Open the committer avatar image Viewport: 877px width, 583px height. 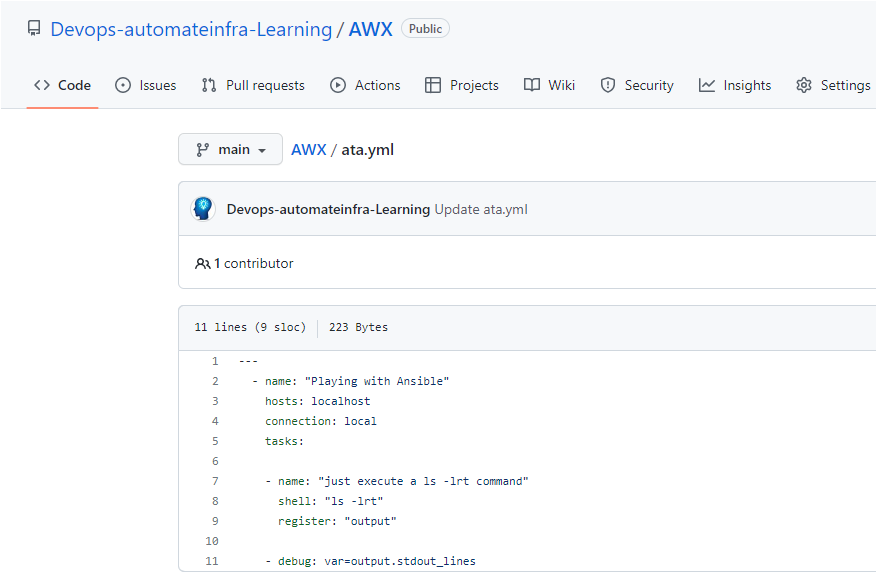click(203, 209)
